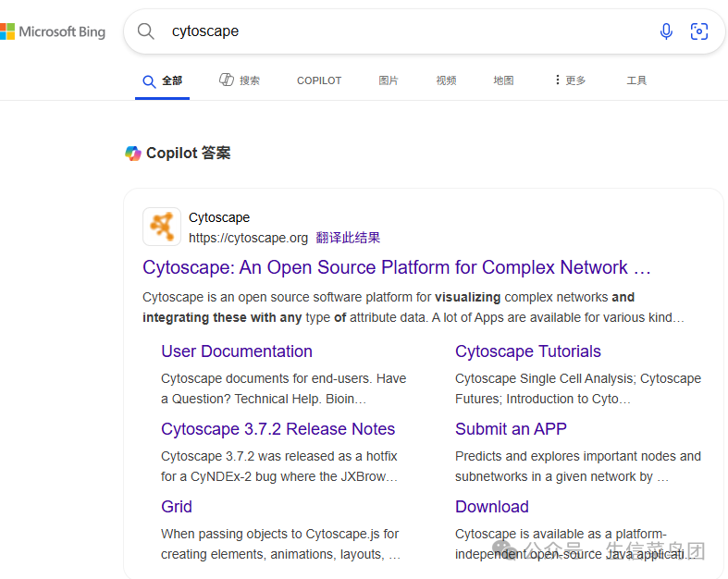Open the 地图 (Maps) tab
Image resolution: width=728 pixels, height=579 pixels.
(504, 80)
